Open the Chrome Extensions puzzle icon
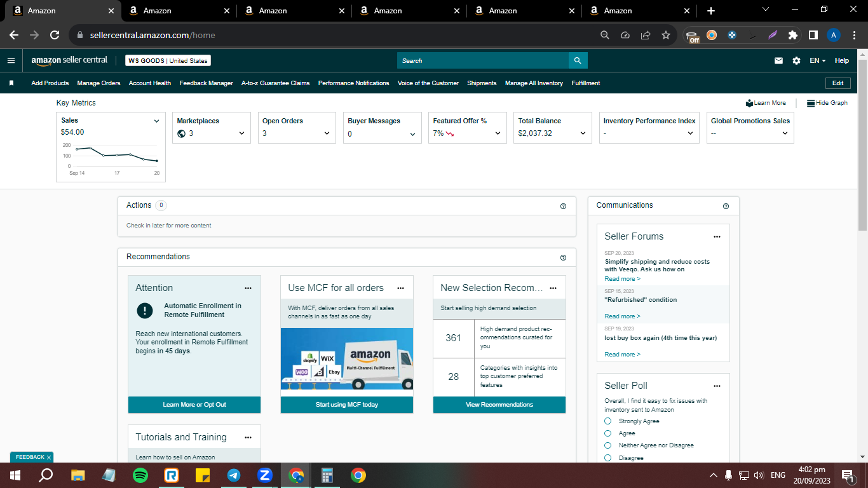The image size is (868, 488). [x=792, y=35]
